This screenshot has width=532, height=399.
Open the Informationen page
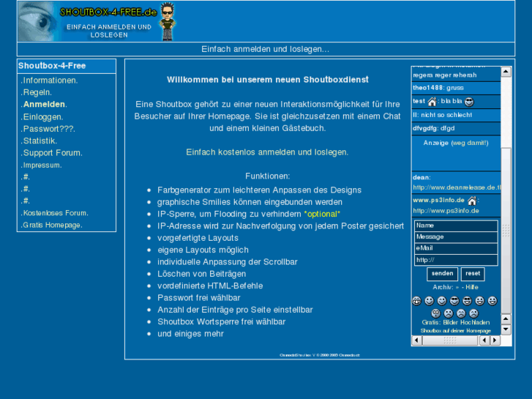[49, 81]
